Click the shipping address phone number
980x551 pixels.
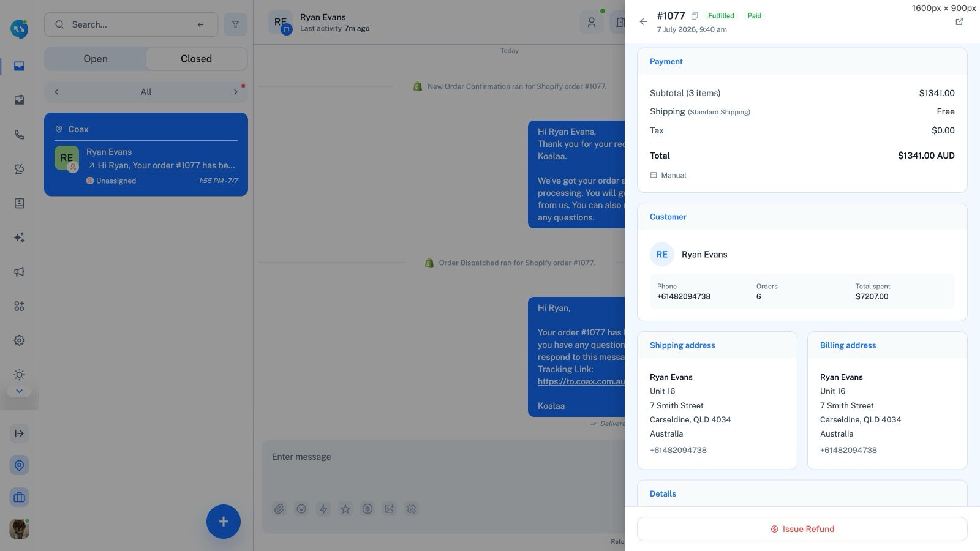tap(678, 450)
